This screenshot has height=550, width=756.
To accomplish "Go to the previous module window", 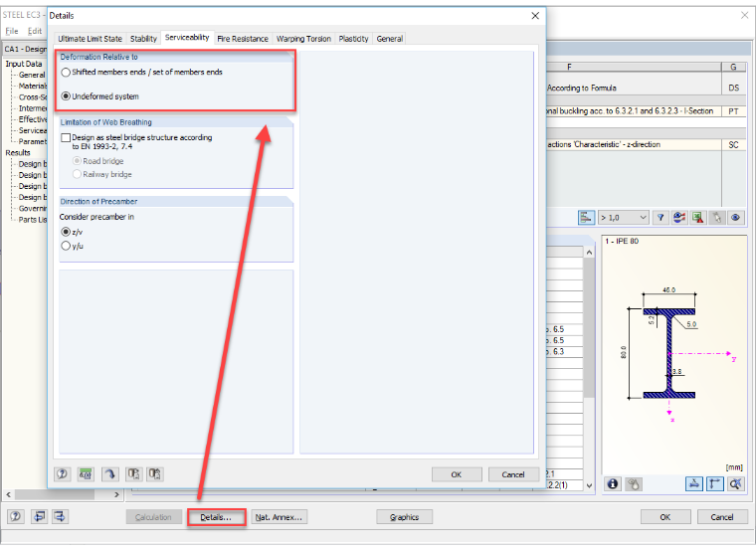I will [x=39, y=517].
